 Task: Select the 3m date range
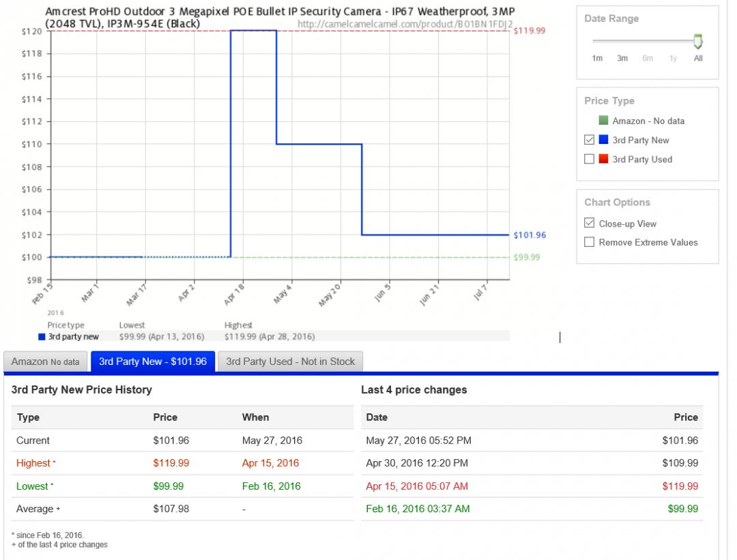pyautogui.click(x=622, y=59)
